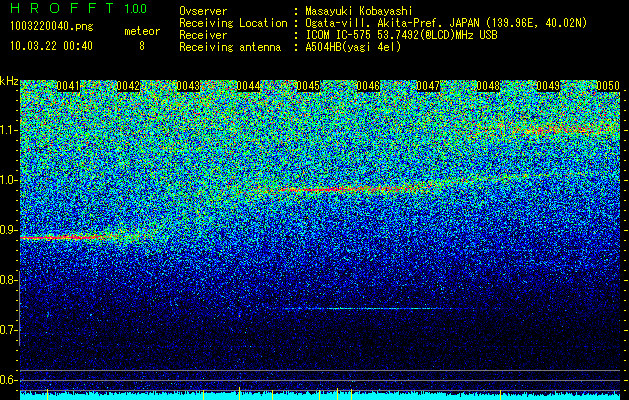Screen dimensions: 629x400
Task: Select the 0.8 frequency axis label
Action: pos(8,280)
